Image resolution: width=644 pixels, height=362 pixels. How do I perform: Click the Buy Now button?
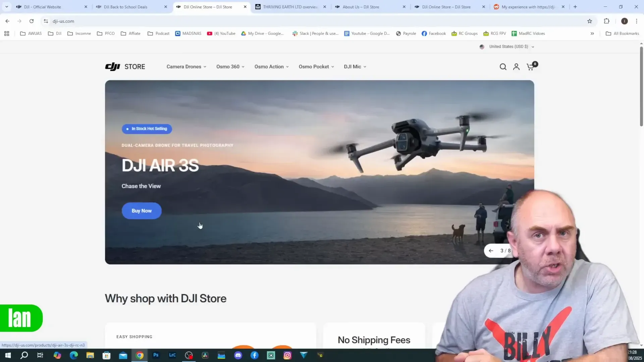[142, 211]
